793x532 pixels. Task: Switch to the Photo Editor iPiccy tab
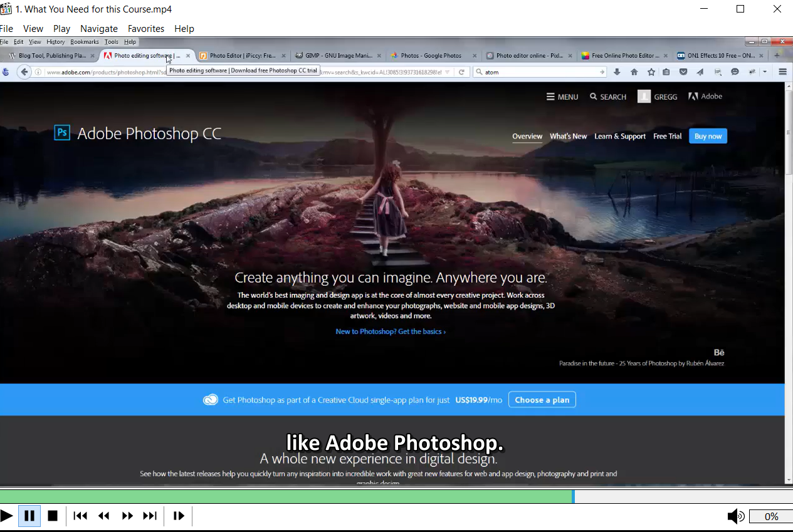click(243, 55)
